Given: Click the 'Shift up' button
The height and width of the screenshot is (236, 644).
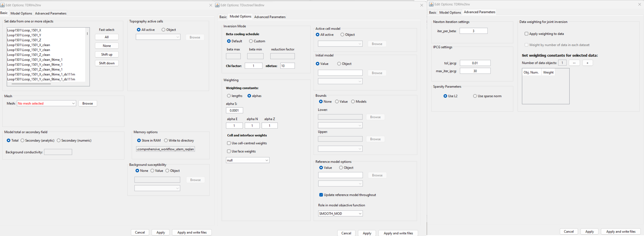Looking at the screenshot, I should click(x=107, y=54).
